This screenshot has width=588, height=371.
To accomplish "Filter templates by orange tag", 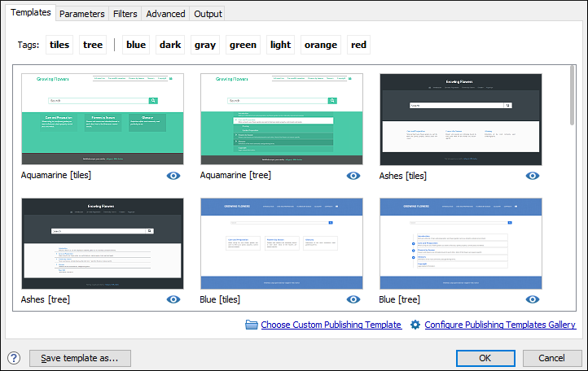I will [x=320, y=45].
